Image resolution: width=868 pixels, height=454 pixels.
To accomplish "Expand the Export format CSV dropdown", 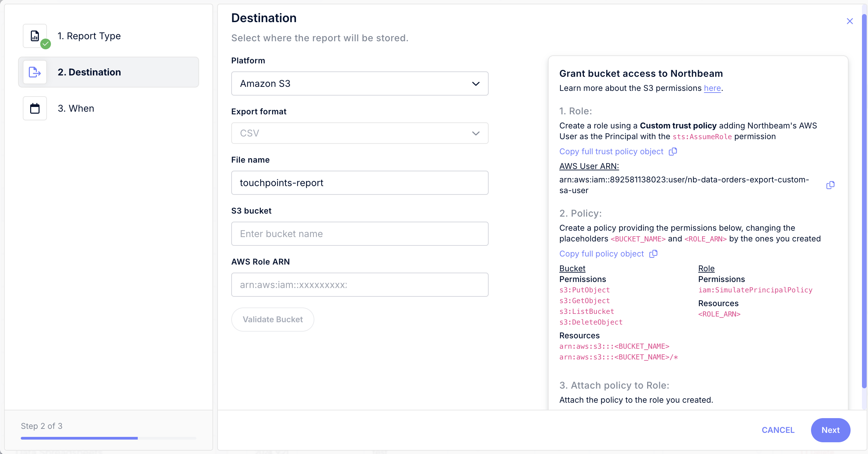I will 359,133.
